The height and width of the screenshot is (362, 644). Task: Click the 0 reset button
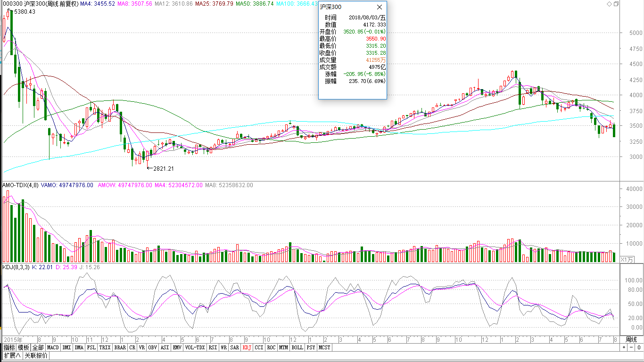tap(639, 347)
